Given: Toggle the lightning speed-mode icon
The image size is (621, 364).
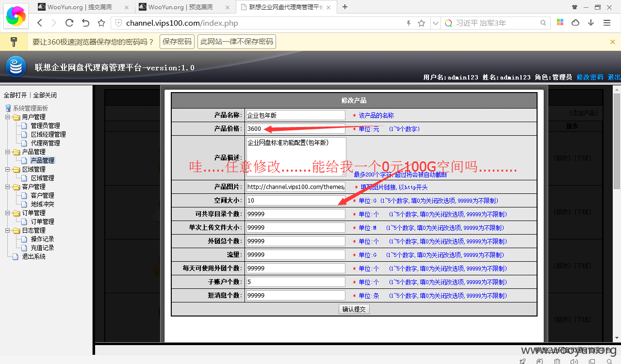Looking at the screenshot, I should coord(409,23).
